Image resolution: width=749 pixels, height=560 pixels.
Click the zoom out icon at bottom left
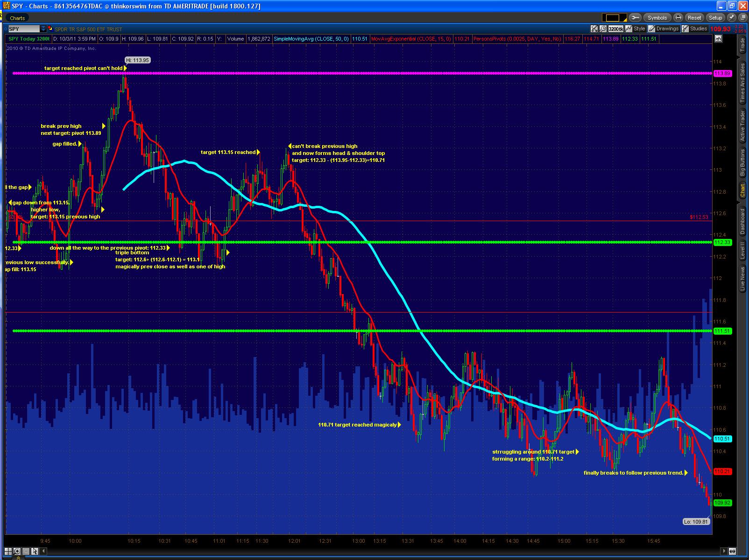[26, 551]
